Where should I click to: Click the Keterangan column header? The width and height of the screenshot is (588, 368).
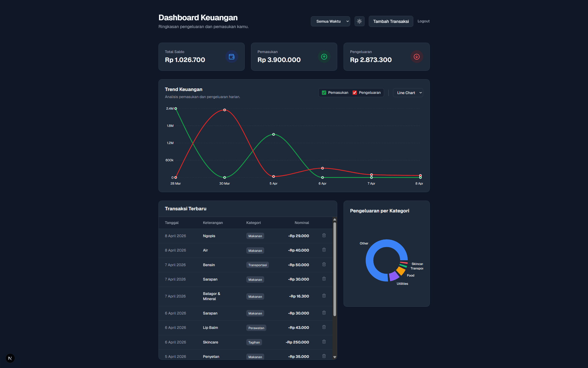[213, 223]
